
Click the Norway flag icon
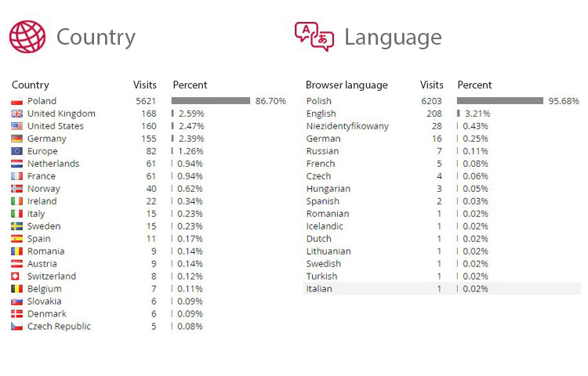(17, 189)
